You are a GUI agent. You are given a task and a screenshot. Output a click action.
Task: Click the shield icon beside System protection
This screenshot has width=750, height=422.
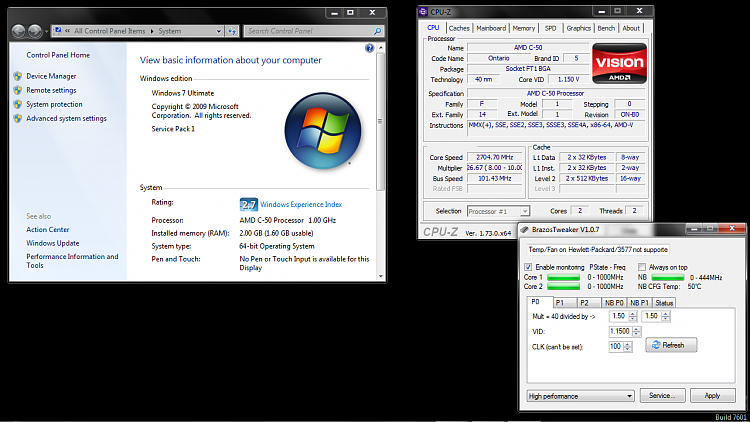18,104
